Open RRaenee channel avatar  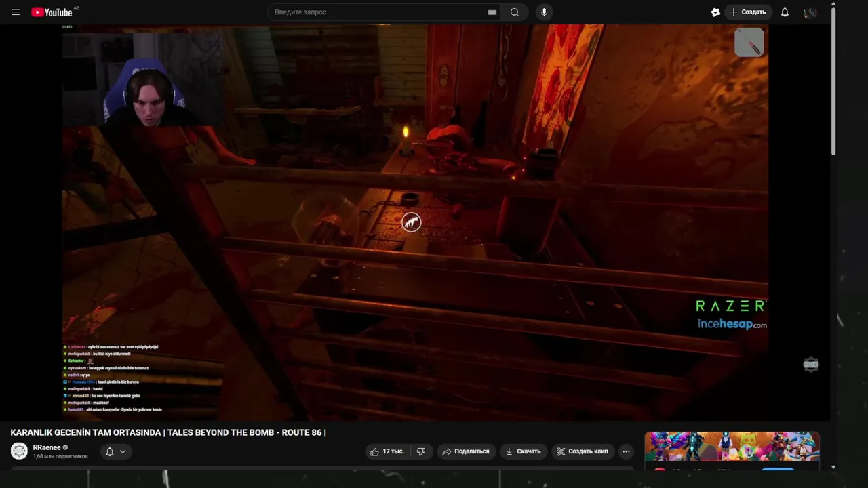pyautogui.click(x=20, y=451)
